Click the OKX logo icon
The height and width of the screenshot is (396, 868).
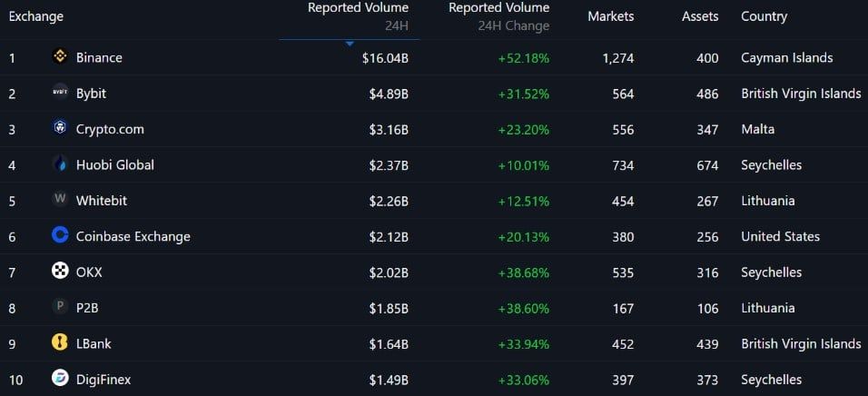pos(60,272)
